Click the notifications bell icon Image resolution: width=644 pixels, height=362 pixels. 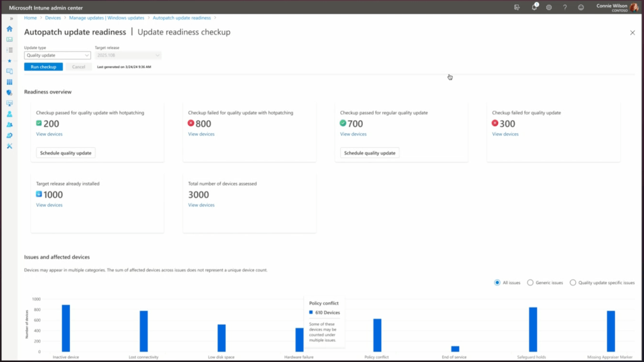(534, 7)
